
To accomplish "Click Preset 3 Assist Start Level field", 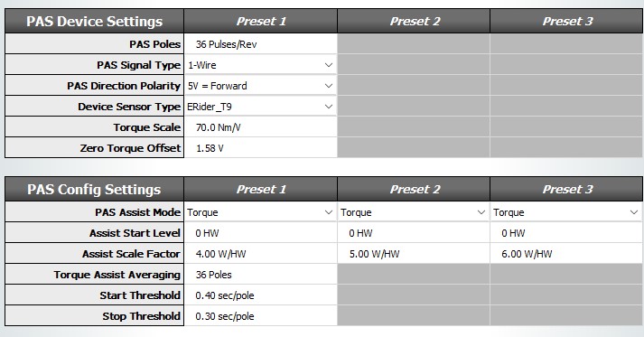I will pos(566,233).
